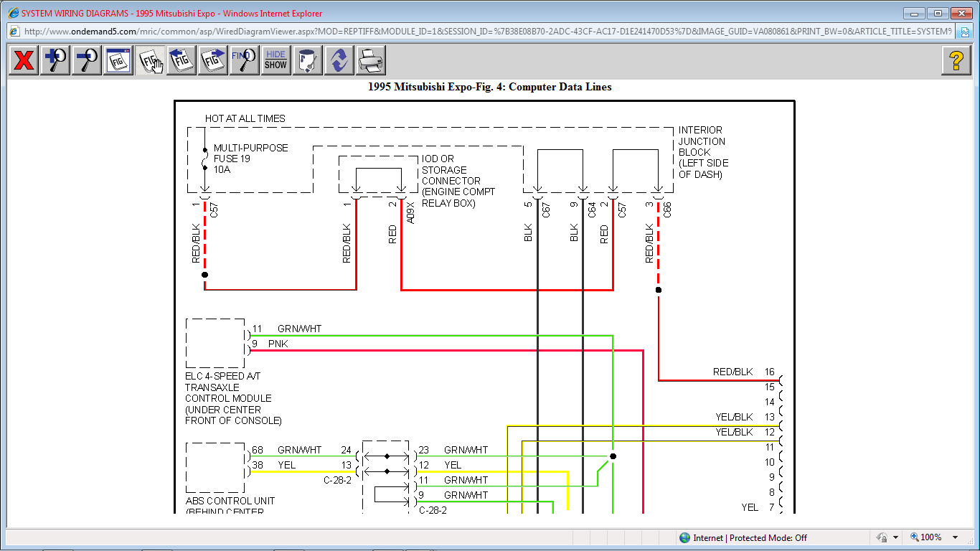The image size is (980, 551).
Task: Minimize the Internet Explorer window
Action: [914, 13]
